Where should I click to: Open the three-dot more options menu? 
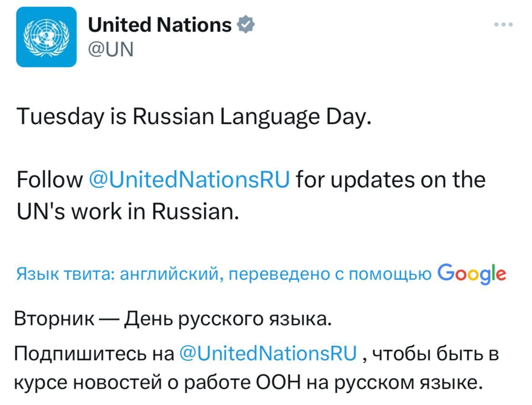(x=503, y=25)
